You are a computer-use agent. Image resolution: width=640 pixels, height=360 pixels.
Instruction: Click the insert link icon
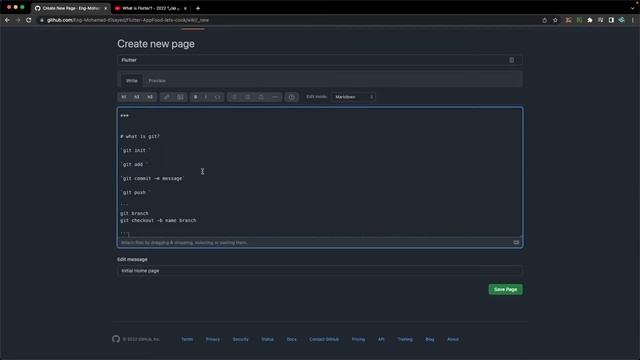coord(167,97)
